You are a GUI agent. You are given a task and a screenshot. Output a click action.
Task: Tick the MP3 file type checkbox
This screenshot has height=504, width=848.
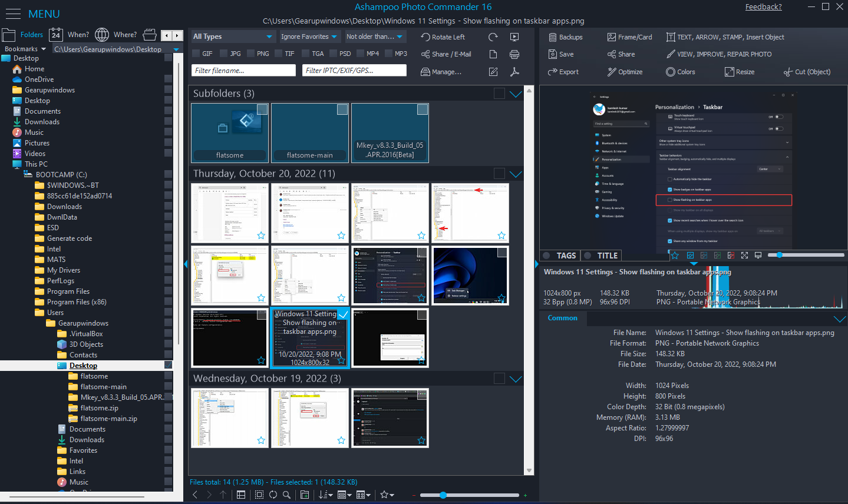tap(388, 54)
